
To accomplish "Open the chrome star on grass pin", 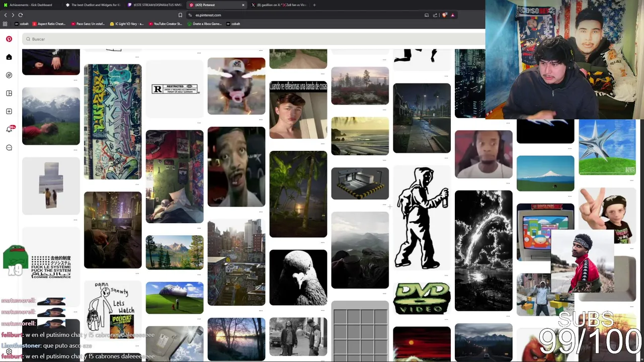I will (607, 147).
